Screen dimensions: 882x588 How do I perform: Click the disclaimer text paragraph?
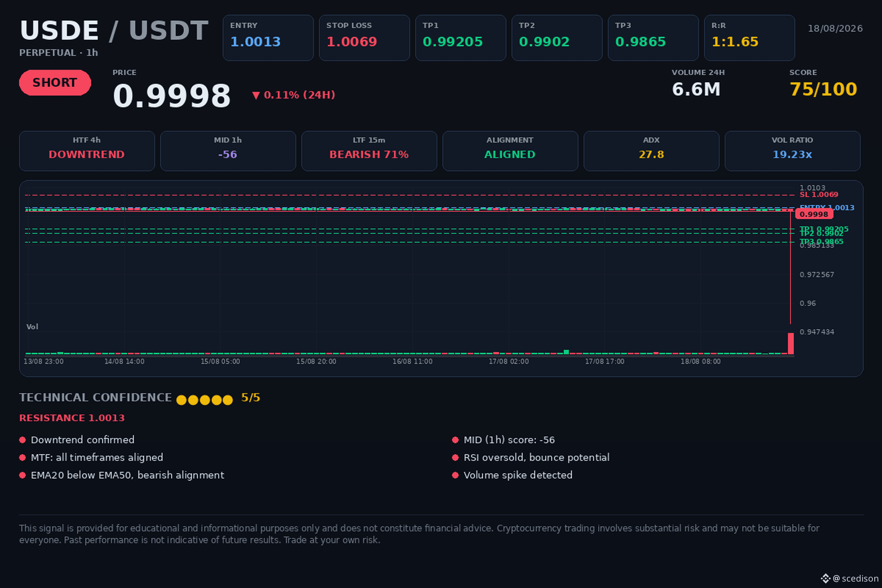pos(419,534)
